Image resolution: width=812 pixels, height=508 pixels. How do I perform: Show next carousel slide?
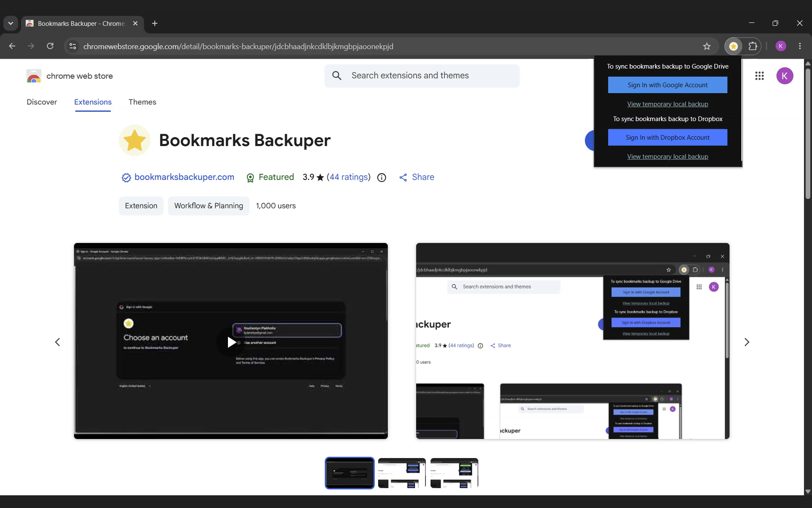(746, 342)
